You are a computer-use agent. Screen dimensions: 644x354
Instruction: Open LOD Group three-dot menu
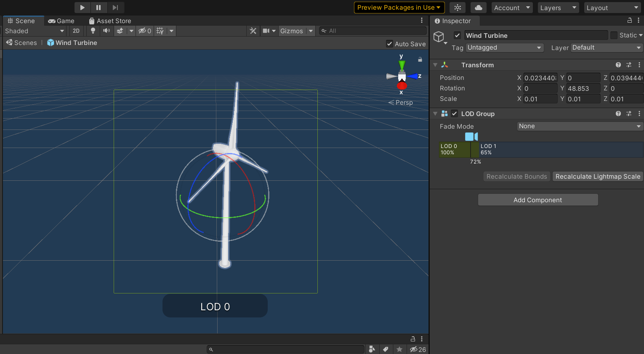tap(639, 114)
